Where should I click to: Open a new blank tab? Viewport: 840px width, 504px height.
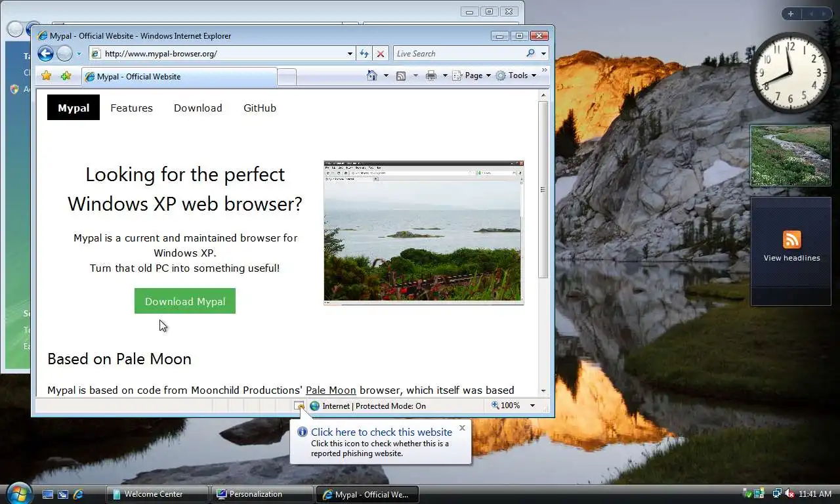point(286,77)
